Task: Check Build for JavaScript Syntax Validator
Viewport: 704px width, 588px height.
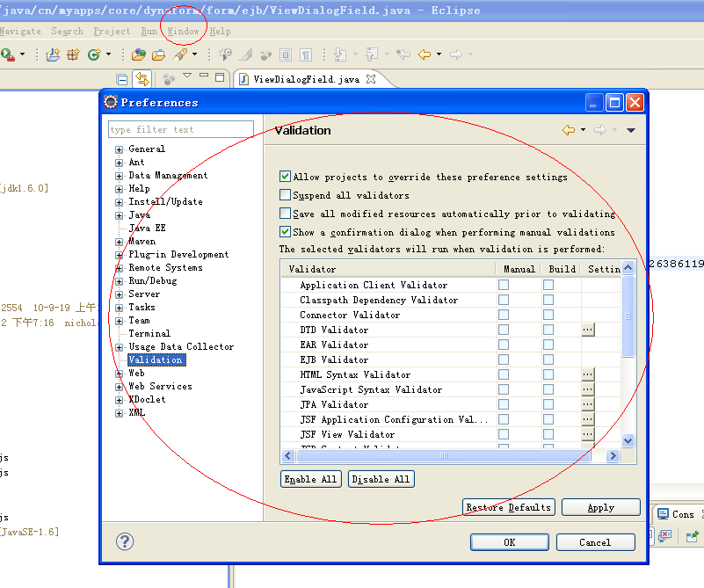Action: 548,389
